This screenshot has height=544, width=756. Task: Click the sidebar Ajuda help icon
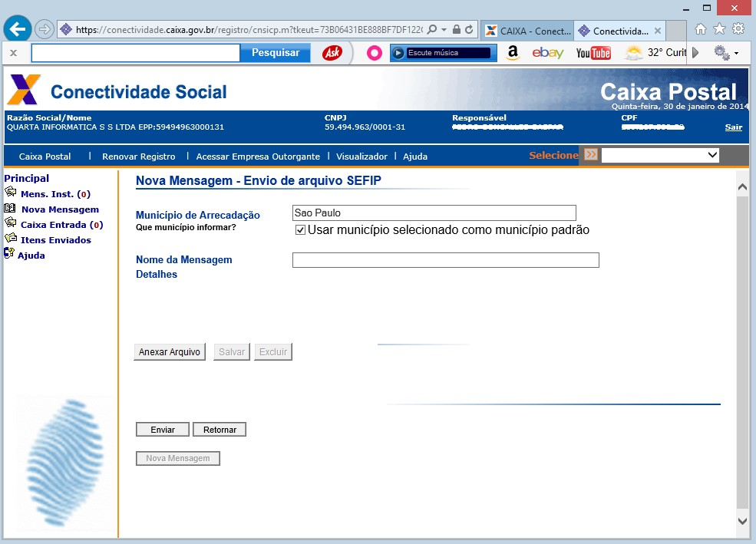[x=9, y=253]
